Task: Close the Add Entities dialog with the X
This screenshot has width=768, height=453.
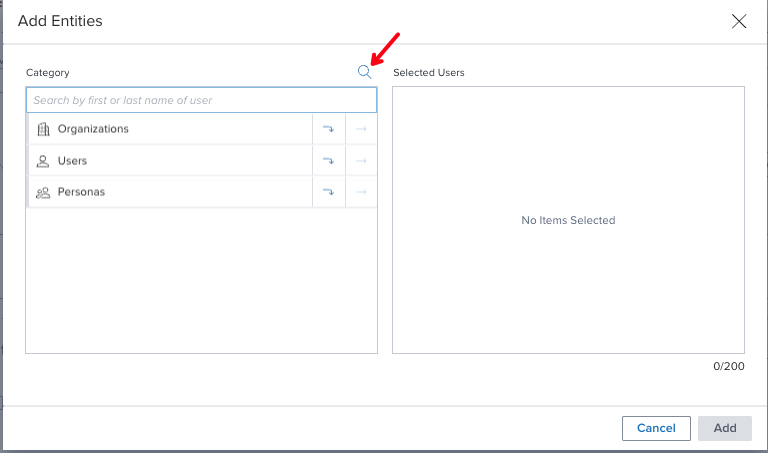Action: (739, 21)
